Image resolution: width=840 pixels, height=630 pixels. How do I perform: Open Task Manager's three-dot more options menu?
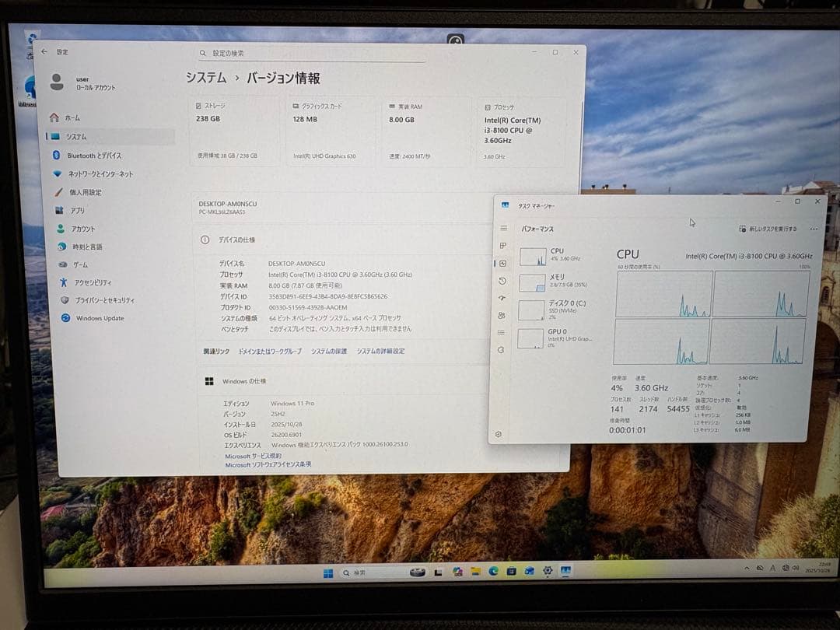pos(814,229)
